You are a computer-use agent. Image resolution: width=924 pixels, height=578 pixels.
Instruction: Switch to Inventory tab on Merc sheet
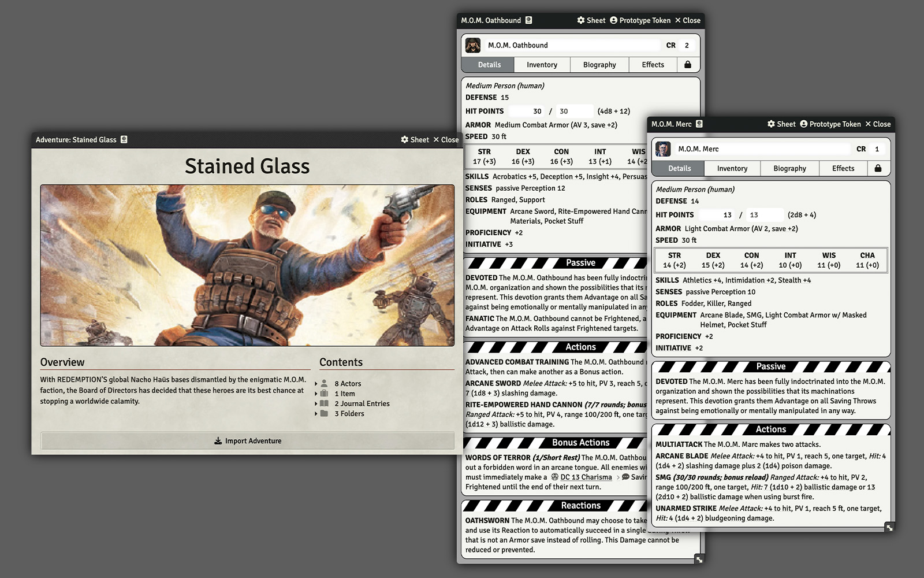point(732,168)
